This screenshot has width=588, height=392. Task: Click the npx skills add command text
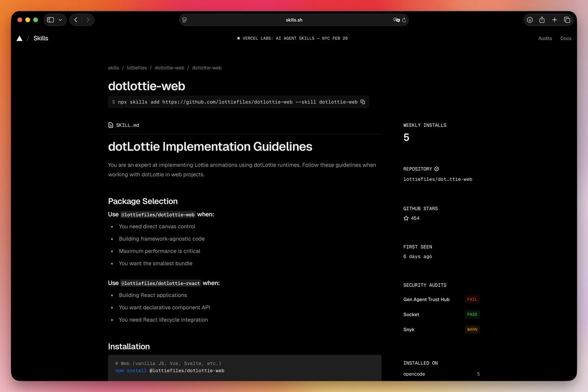click(238, 102)
